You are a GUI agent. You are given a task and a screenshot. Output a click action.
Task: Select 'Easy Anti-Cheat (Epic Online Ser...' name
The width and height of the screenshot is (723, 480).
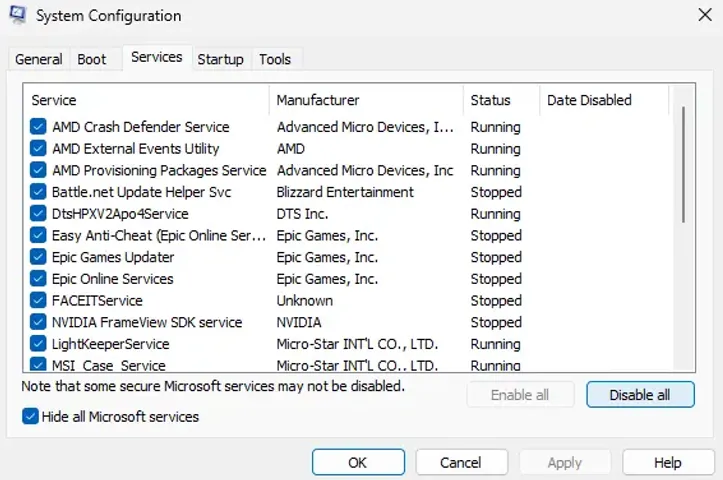coord(159,235)
